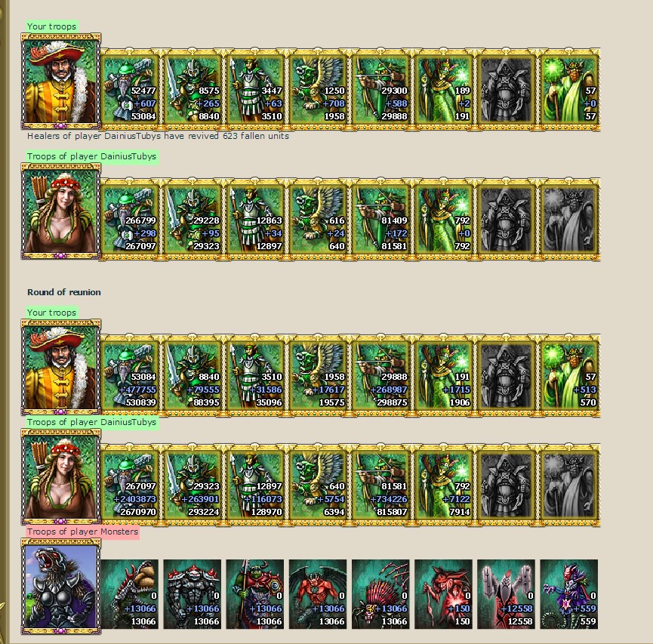
Task: Select DainiusTubys dwarf unit with 267097 total
Action: point(130,220)
